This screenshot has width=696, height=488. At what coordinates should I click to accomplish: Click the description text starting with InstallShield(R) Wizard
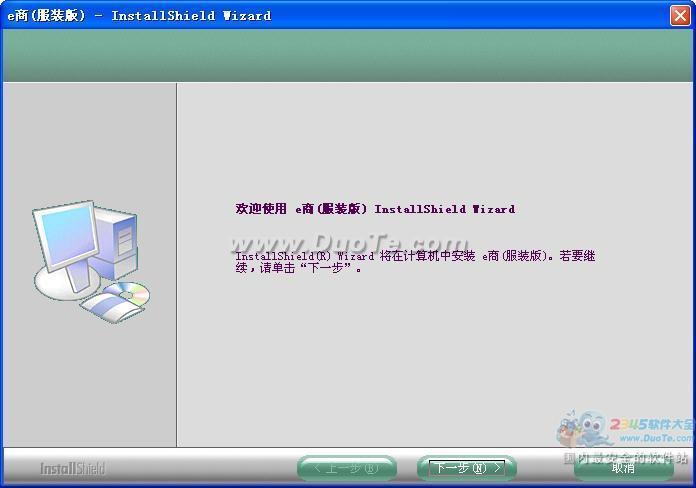(415, 262)
